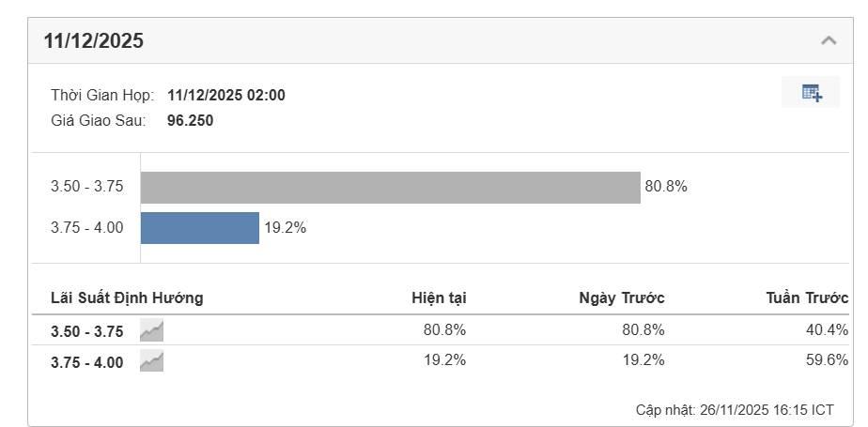Screen dimensions: 868x427
Task: Click the add-to-calendar icon
Action: pos(811,92)
